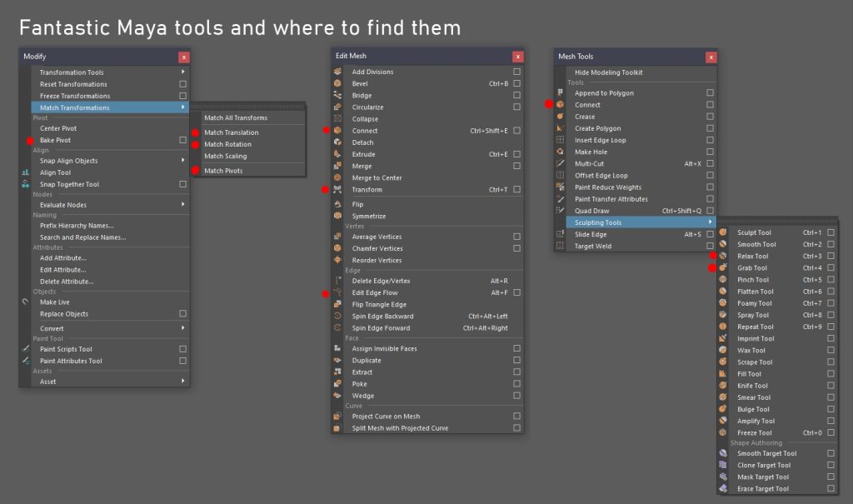
Task: Click Reorder Vertices entry
Action: coord(377,260)
